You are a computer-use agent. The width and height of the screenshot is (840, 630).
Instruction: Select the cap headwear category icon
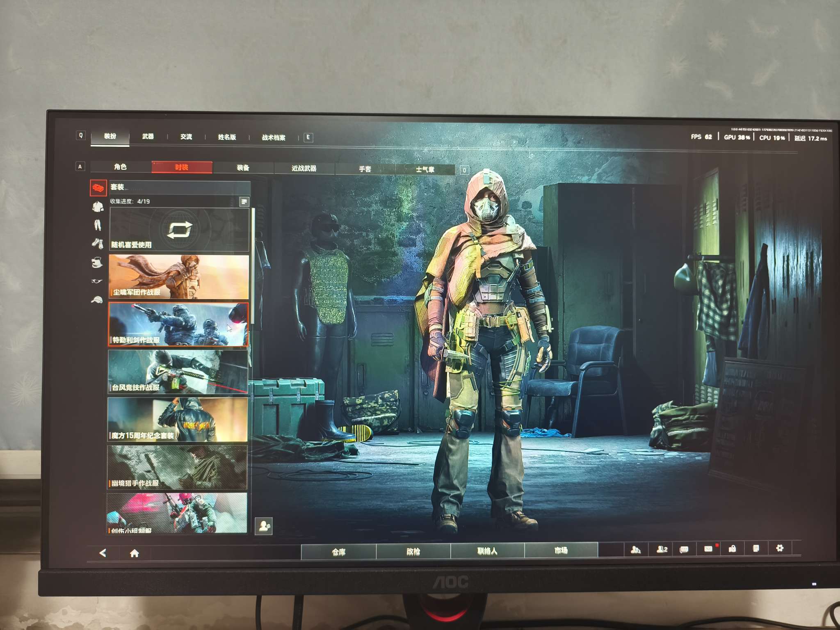97,300
